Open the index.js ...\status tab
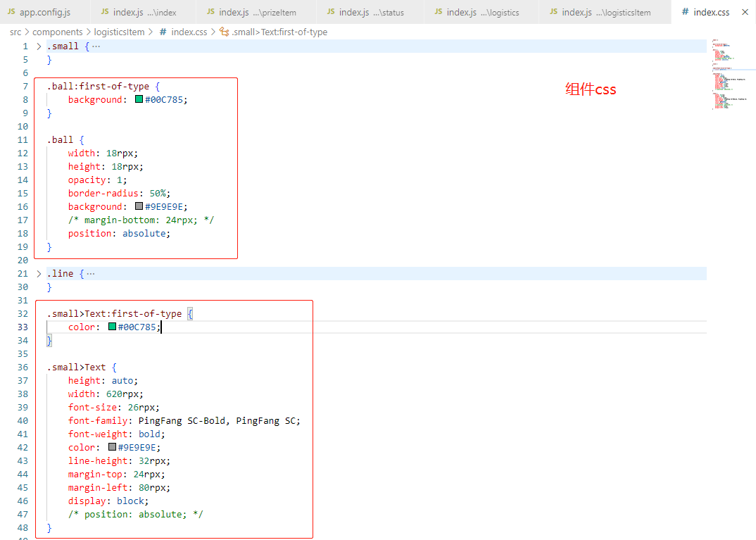756x540 pixels. (x=370, y=12)
